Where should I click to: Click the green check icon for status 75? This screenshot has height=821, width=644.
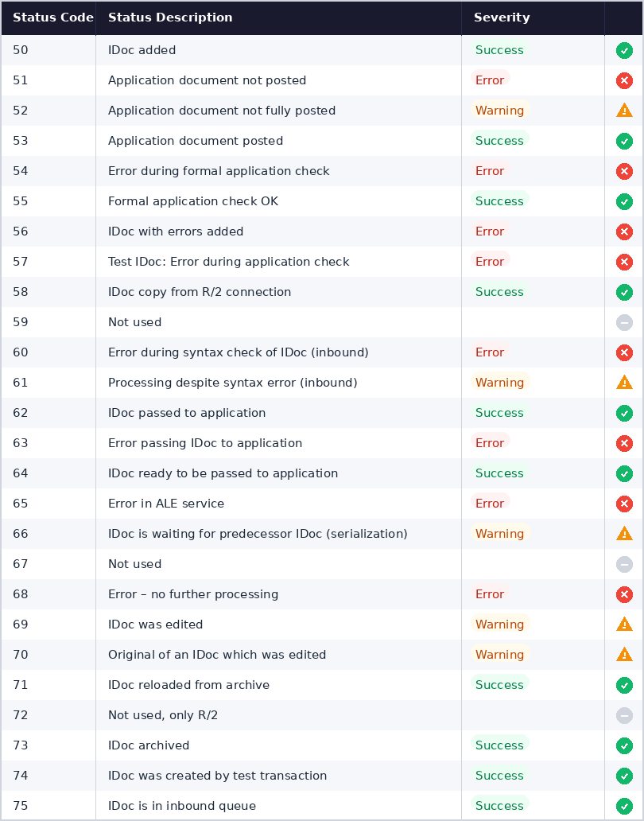624,807
